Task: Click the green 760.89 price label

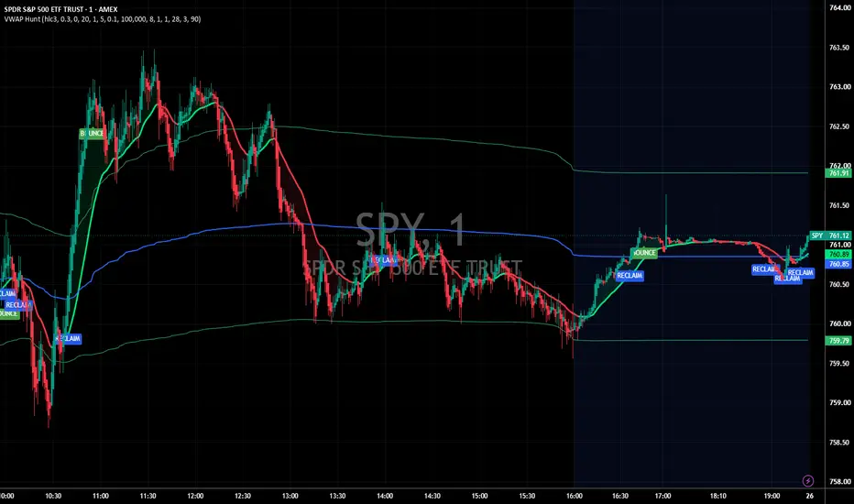Action: point(838,255)
